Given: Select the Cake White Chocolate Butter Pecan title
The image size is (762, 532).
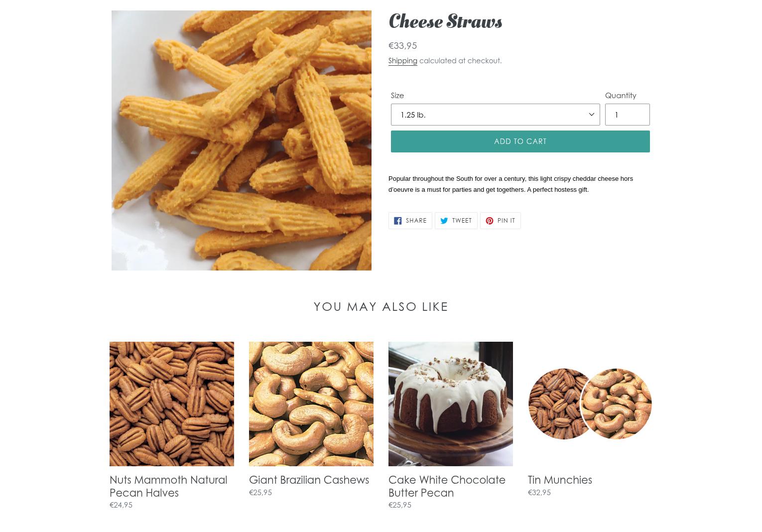Looking at the screenshot, I should [x=447, y=486].
